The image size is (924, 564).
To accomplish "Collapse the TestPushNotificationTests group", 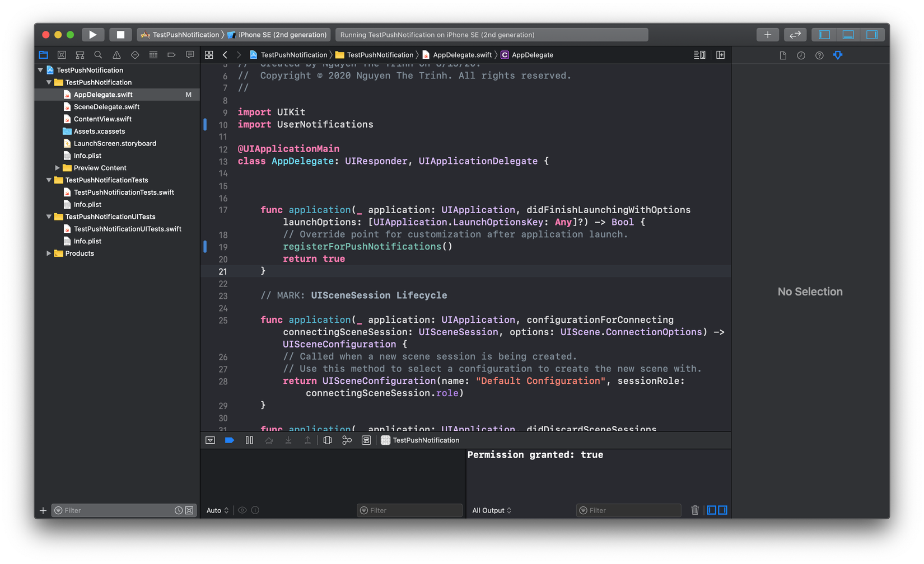I will click(x=49, y=180).
